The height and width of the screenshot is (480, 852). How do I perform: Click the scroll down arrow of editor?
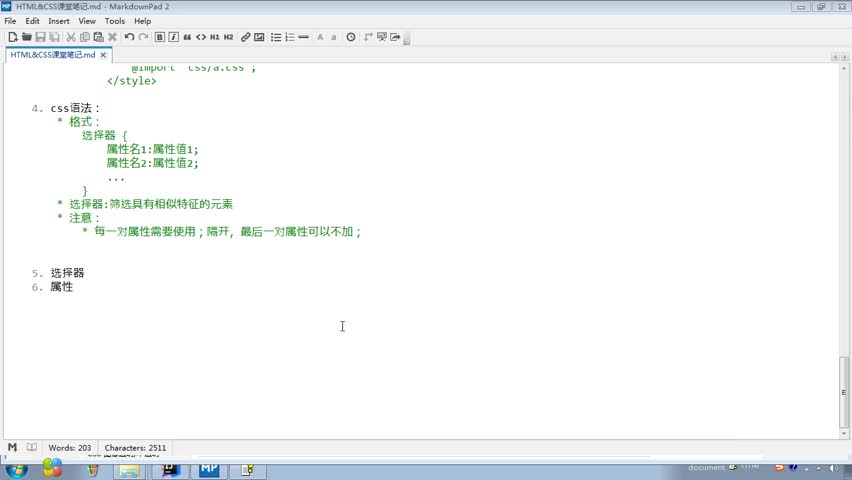click(843, 433)
